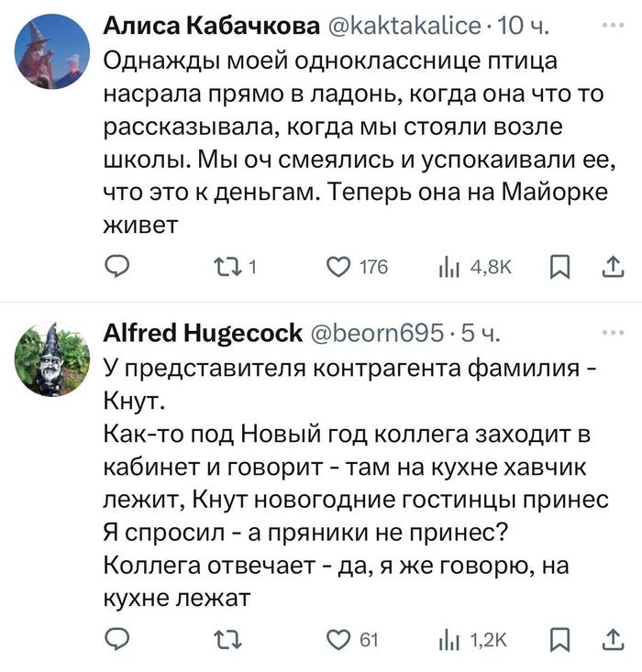642x672 pixels.
Task: Bookmark Alfred Hugecock's tweet
Action: (558, 640)
